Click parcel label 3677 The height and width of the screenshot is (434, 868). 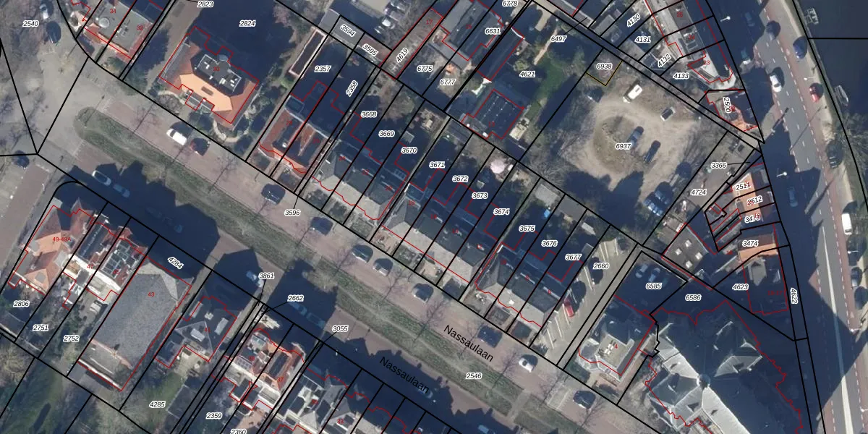(574, 258)
